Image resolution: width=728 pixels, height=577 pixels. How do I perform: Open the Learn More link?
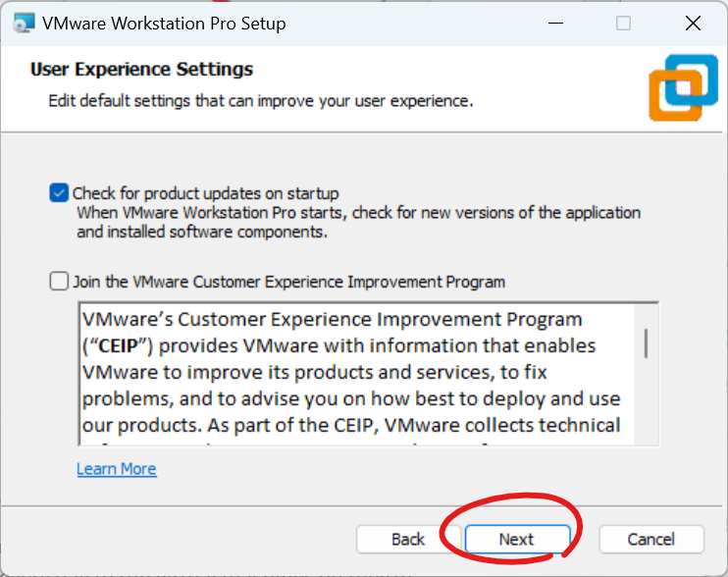[117, 469]
